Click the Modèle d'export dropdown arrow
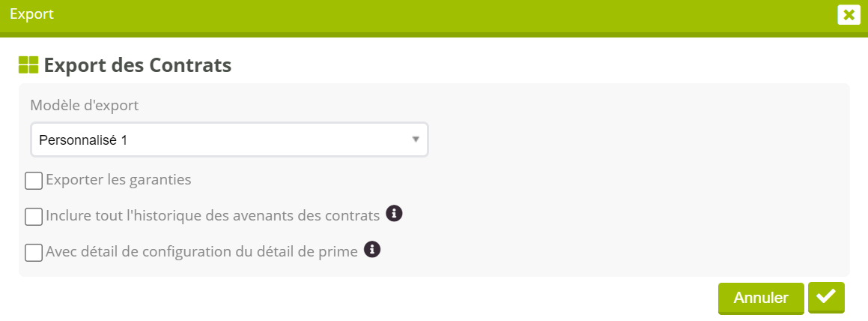The width and height of the screenshot is (868, 321). pyautogui.click(x=415, y=139)
